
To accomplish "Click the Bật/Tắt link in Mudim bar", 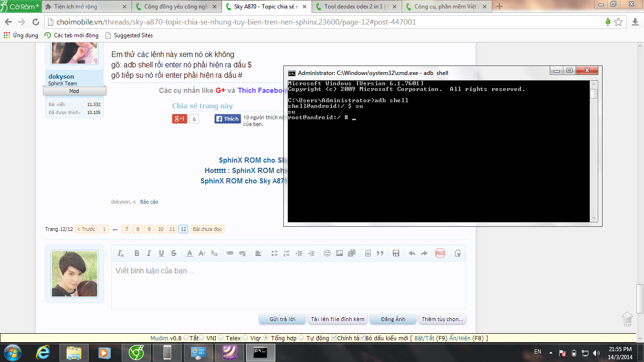I will [424, 338].
